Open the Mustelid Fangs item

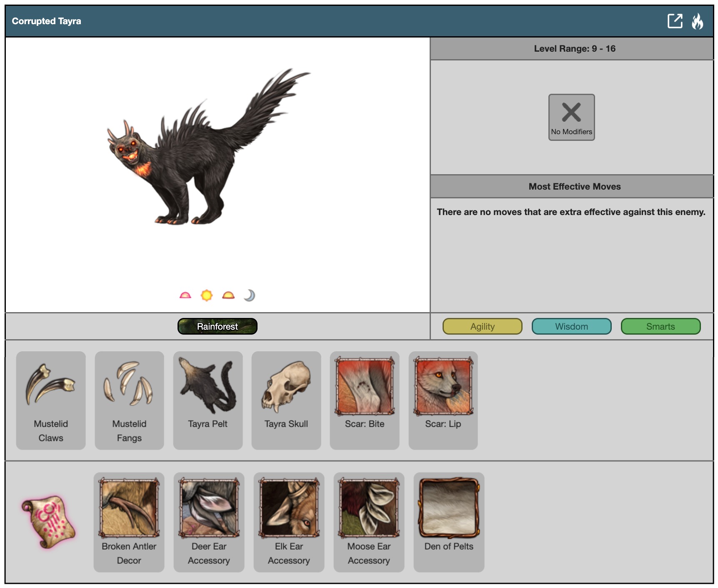pos(129,400)
